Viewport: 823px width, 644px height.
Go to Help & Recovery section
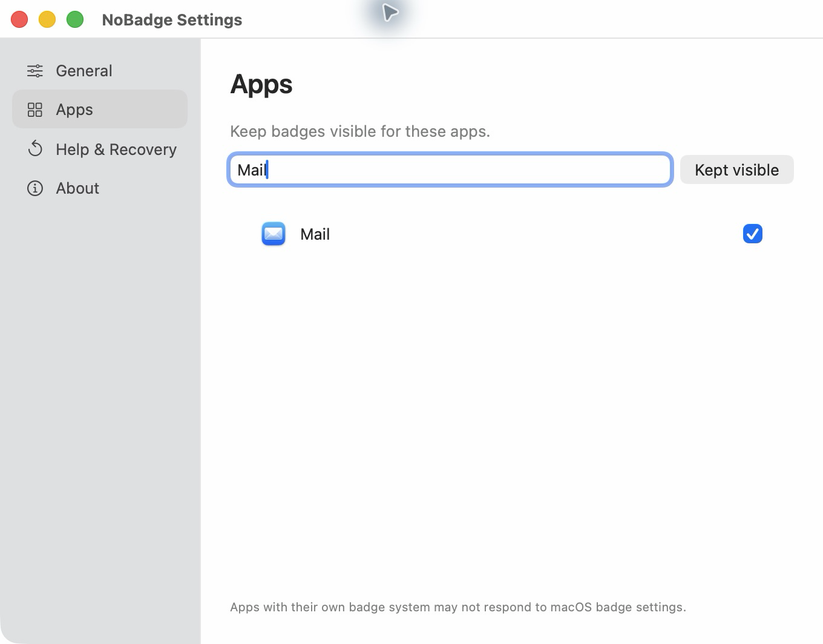[x=100, y=149]
